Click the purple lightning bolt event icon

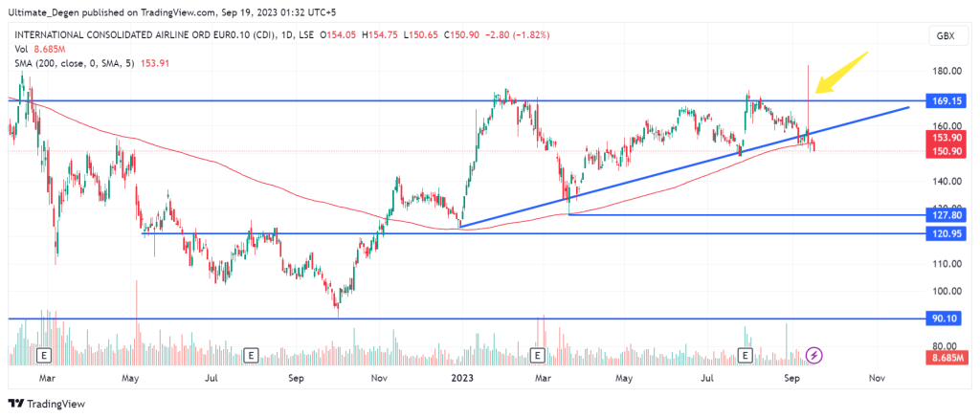point(814,356)
